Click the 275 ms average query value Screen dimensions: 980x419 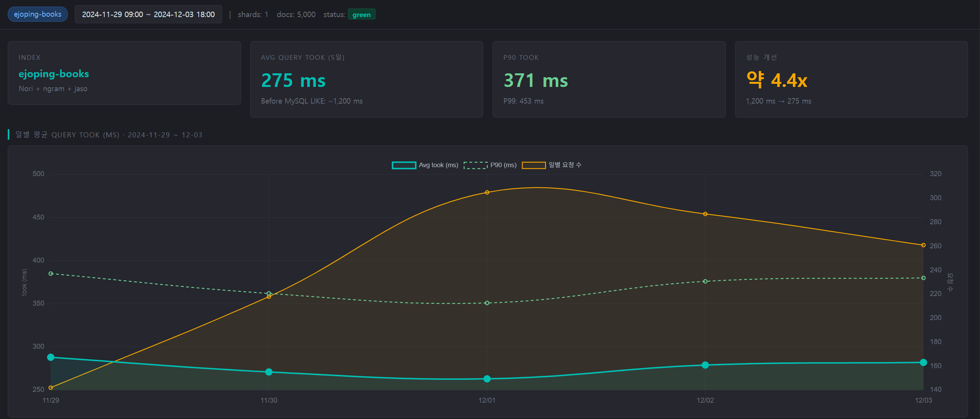click(x=293, y=81)
